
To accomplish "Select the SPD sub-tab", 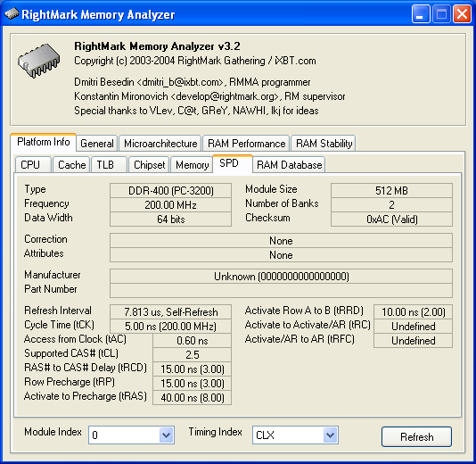I will click(233, 163).
